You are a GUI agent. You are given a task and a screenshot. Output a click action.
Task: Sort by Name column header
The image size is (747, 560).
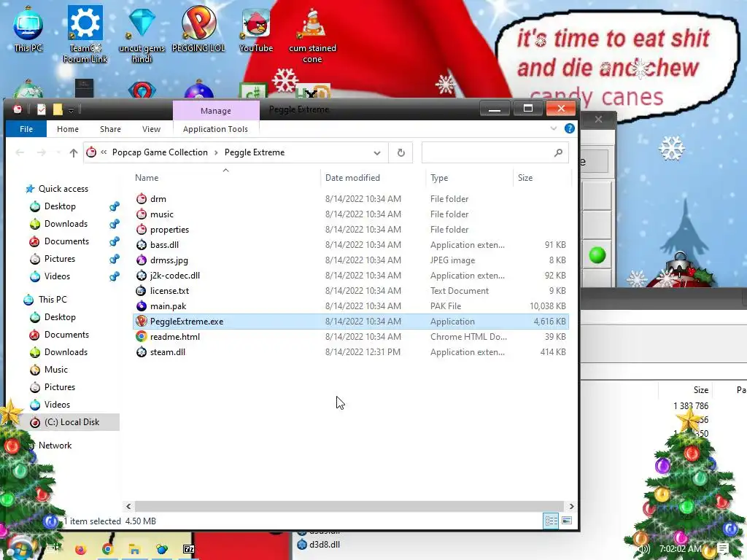pyautogui.click(x=146, y=178)
